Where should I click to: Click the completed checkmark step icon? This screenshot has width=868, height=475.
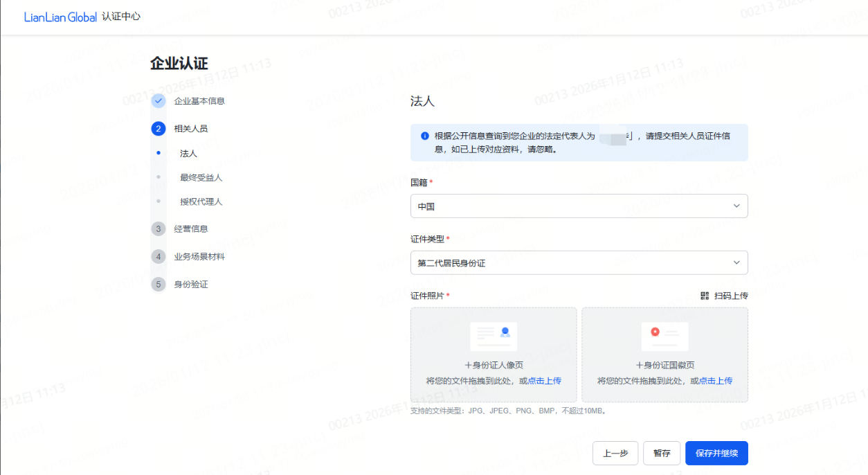tap(159, 101)
